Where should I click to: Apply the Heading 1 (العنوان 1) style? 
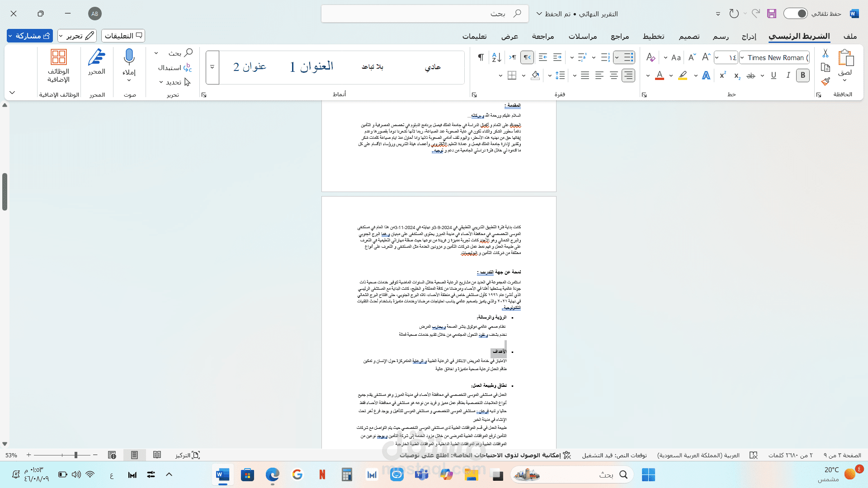click(311, 67)
